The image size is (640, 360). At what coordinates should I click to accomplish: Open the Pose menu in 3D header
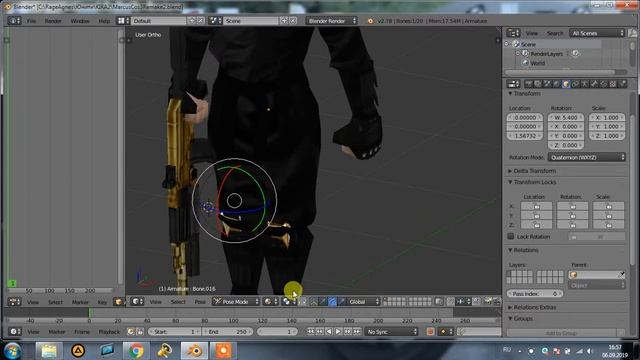(x=200, y=302)
